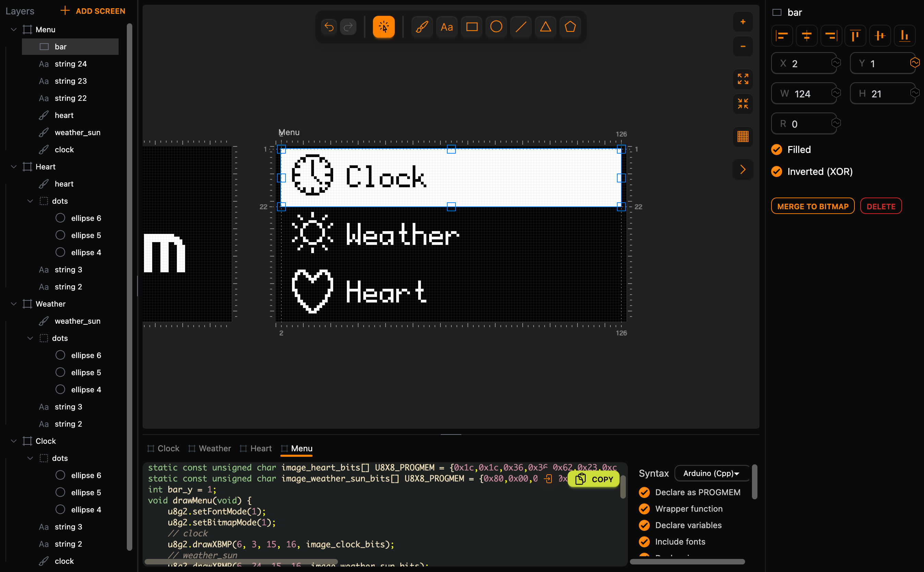Click the ADD SCREEN label
Screen dimensions: 924x572
100,11
